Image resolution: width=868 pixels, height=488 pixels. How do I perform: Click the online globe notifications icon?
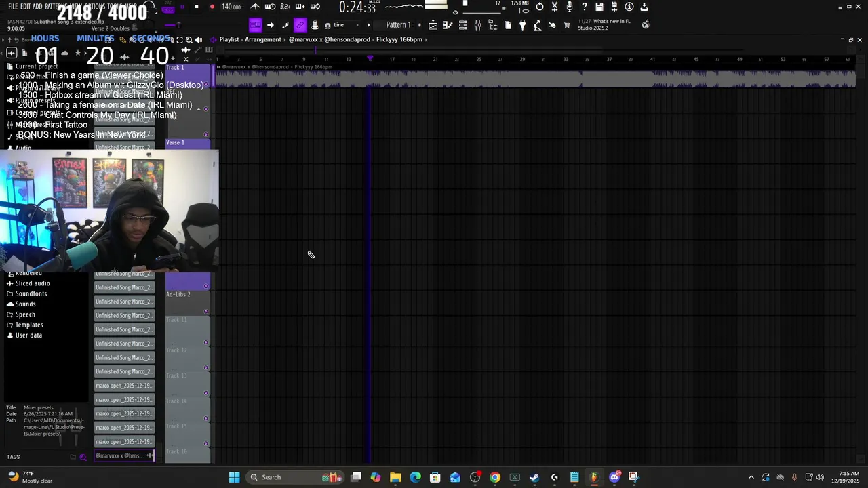[646, 24]
